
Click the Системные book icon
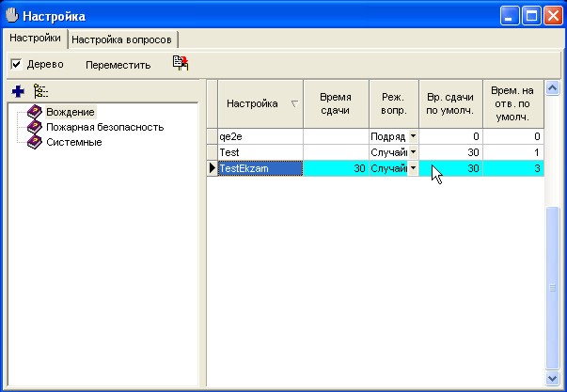[x=35, y=142]
